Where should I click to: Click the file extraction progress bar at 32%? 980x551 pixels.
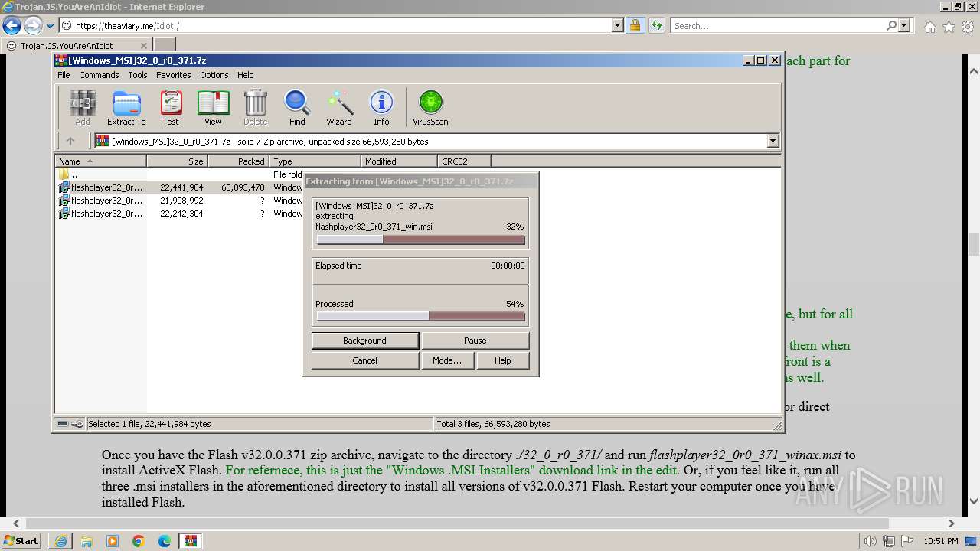tap(420, 240)
